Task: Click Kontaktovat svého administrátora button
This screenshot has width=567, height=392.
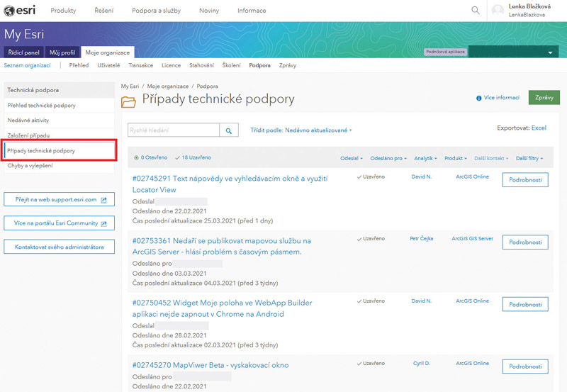Action: tap(60, 247)
